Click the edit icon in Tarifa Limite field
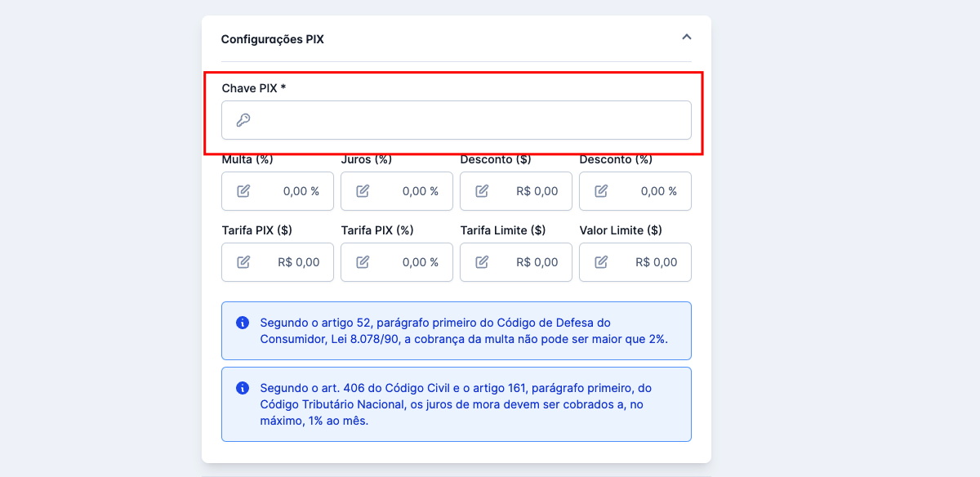The height and width of the screenshot is (477, 980). coord(480,261)
